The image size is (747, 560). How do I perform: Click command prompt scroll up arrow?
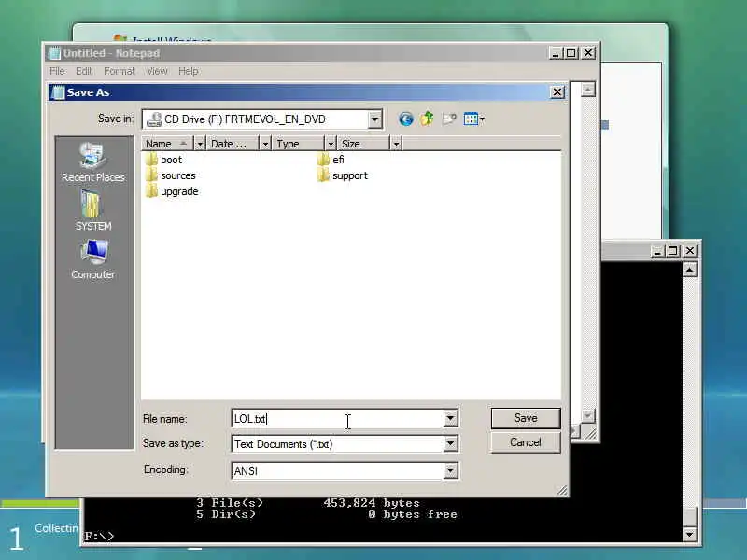pos(689,270)
